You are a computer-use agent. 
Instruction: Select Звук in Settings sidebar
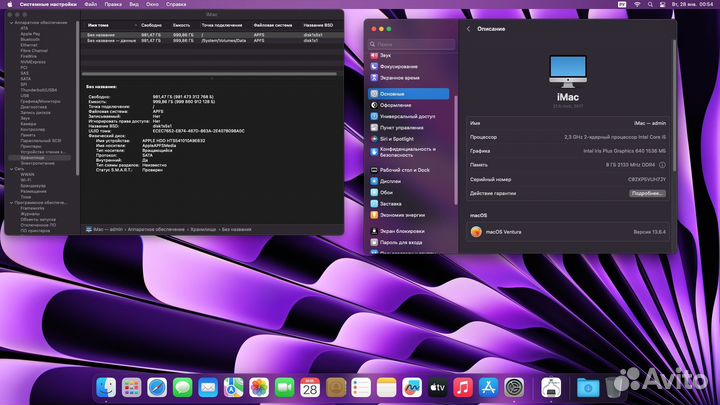click(x=409, y=55)
